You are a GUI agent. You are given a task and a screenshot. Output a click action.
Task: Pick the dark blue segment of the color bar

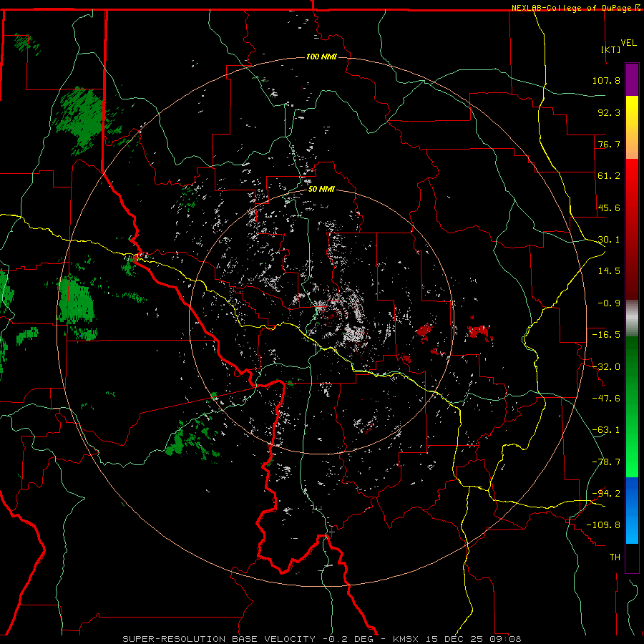coord(632,489)
